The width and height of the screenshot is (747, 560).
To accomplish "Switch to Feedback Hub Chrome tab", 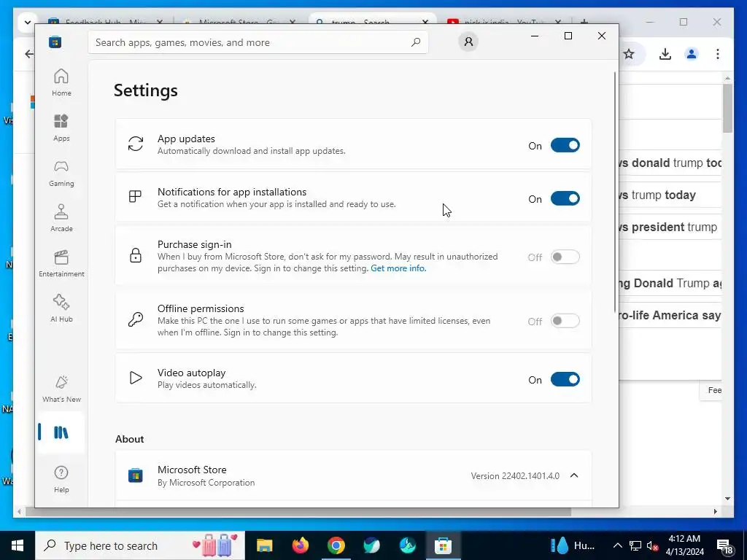I will (107, 20).
